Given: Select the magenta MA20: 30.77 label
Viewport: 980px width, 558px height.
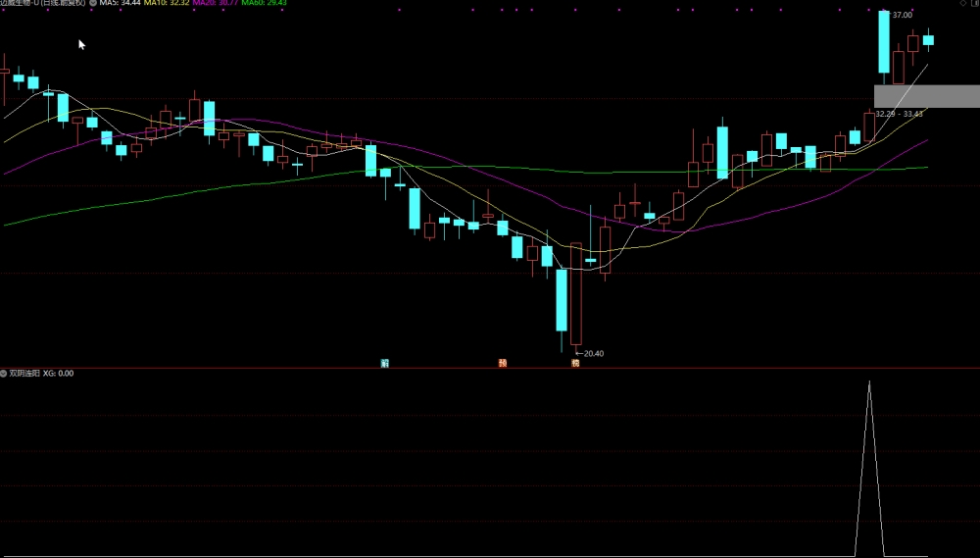Looking at the screenshot, I should 215,3.
